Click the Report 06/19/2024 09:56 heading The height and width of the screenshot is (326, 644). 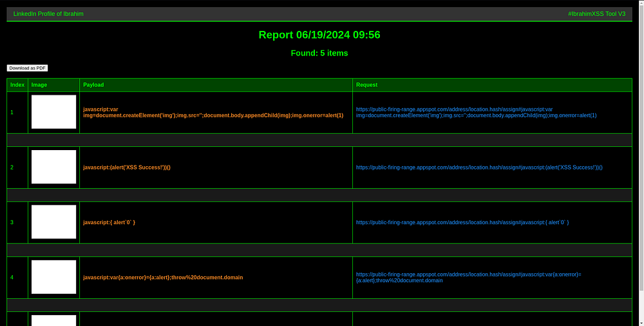(319, 35)
